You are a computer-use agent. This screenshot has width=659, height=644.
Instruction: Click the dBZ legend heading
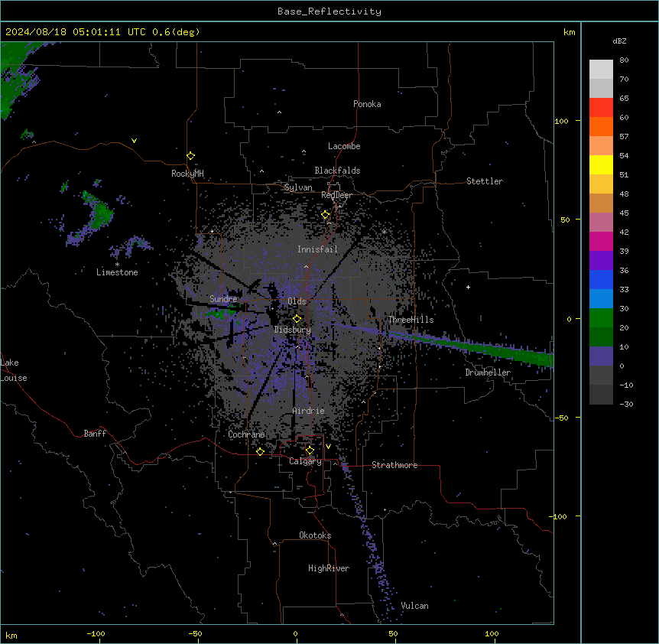click(619, 41)
